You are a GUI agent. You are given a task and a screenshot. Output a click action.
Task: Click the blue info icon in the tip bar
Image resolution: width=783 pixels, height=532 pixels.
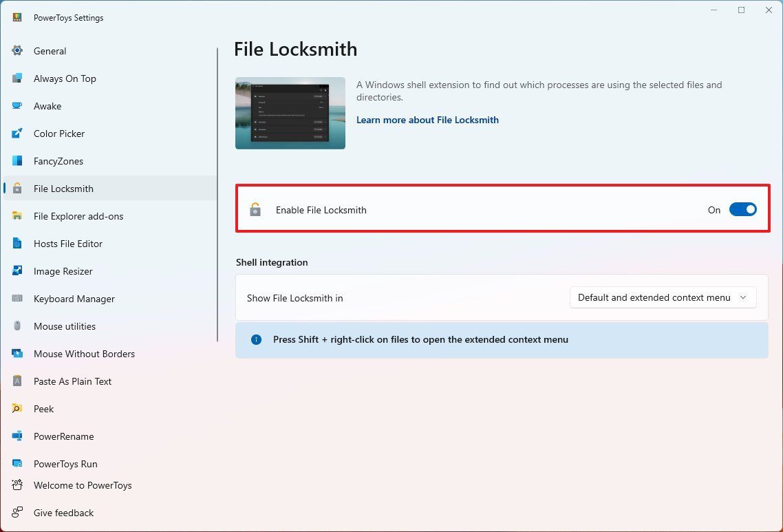[256, 340]
